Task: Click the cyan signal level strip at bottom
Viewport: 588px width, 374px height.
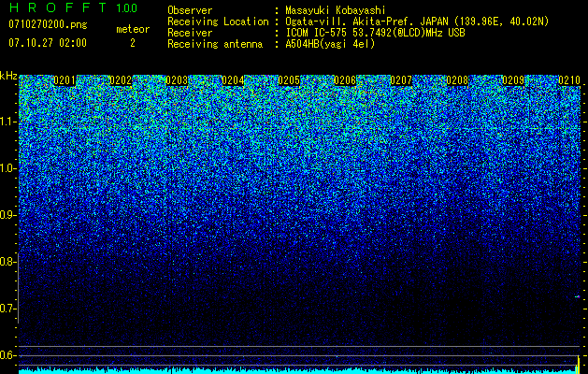Action: [299, 371]
